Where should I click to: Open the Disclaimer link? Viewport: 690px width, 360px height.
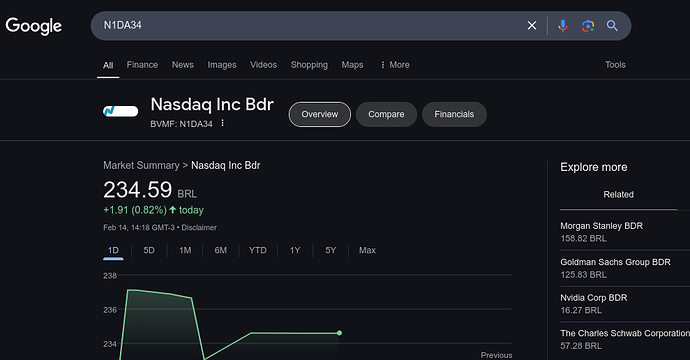(199, 228)
